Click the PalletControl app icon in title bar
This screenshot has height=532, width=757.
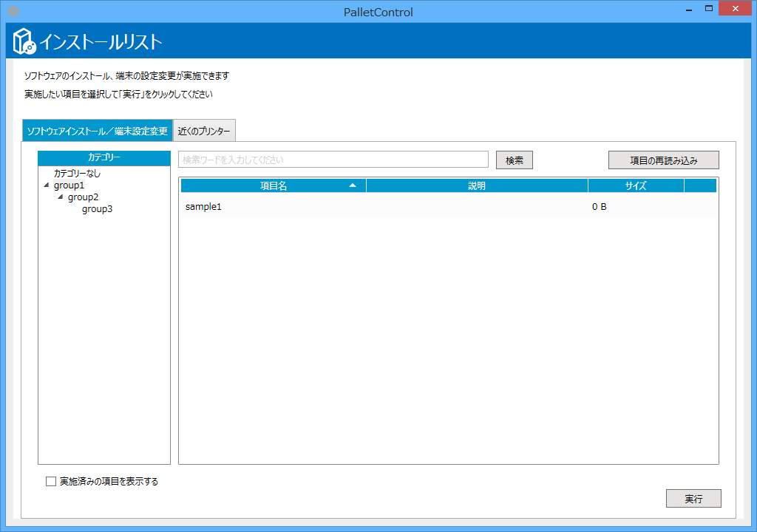13,11
